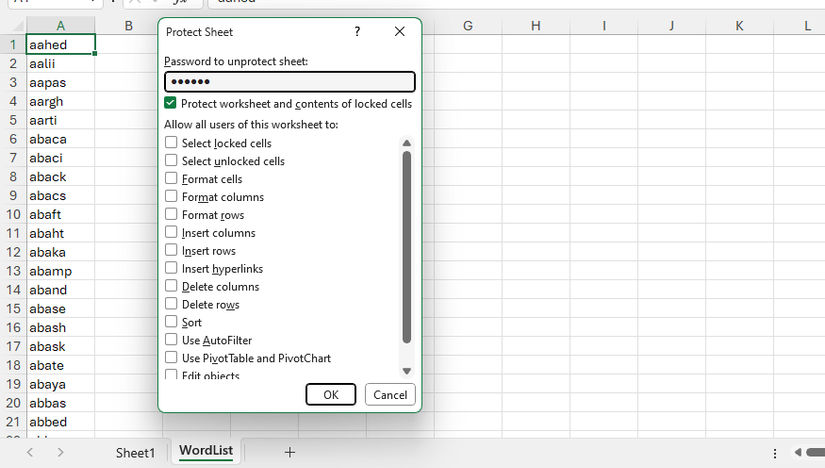
Task: Click the select all corner triangle
Action: pos(18,26)
